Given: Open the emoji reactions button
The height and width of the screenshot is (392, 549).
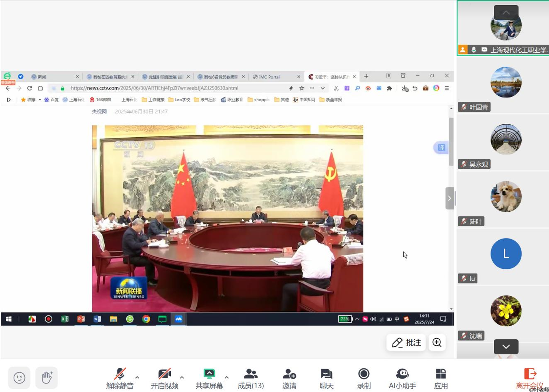Looking at the screenshot, I should pyautogui.click(x=19, y=378).
